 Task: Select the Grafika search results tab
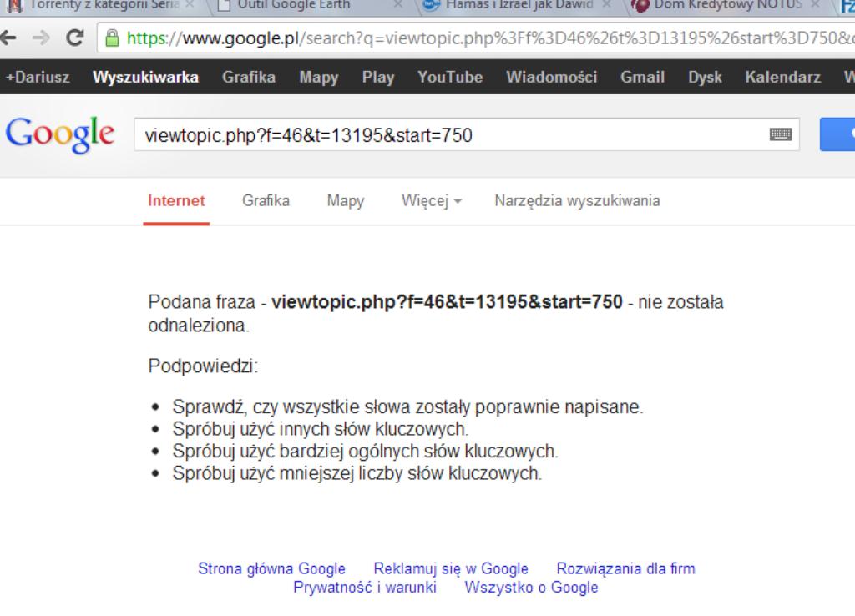point(266,200)
